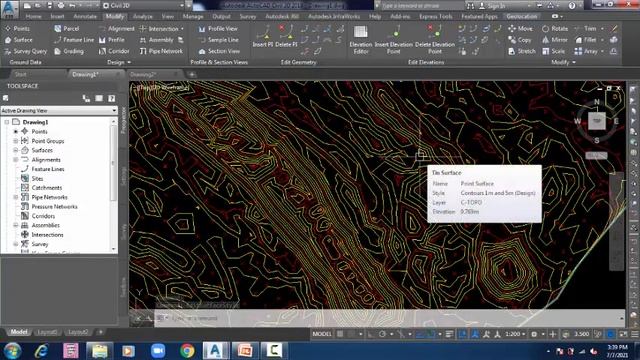The width and height of the screenshot is (640, 360).
Task: Open the Points tool in Ground Data
Action: tap(17, 29)
